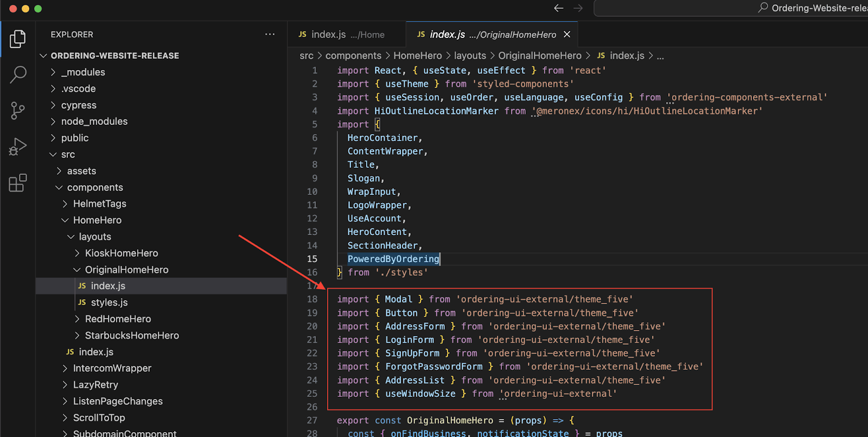Close the OriginalHomeHero index.js tab

(x=567, y=34)
